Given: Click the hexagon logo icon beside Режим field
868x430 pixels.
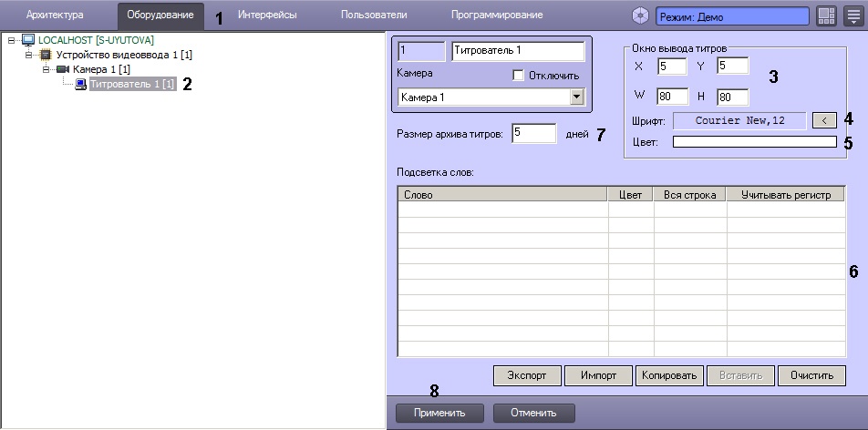Looking at the screenshot, I should (x=641, y=15).
